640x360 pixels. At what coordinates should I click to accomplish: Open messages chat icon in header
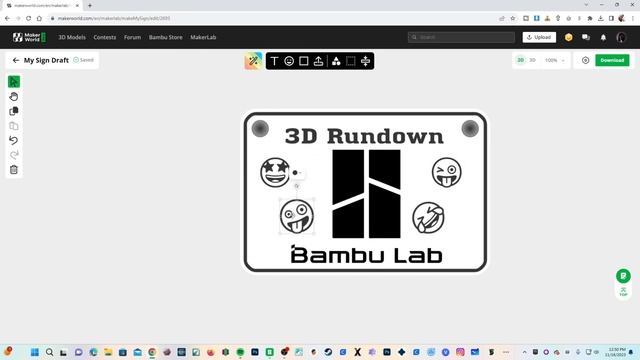(x=586, y=38)
